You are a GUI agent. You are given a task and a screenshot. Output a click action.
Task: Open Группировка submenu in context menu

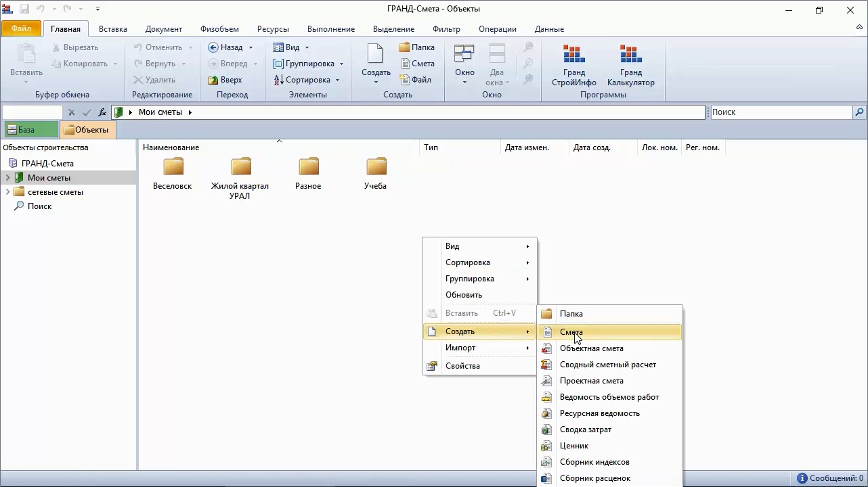479,279
